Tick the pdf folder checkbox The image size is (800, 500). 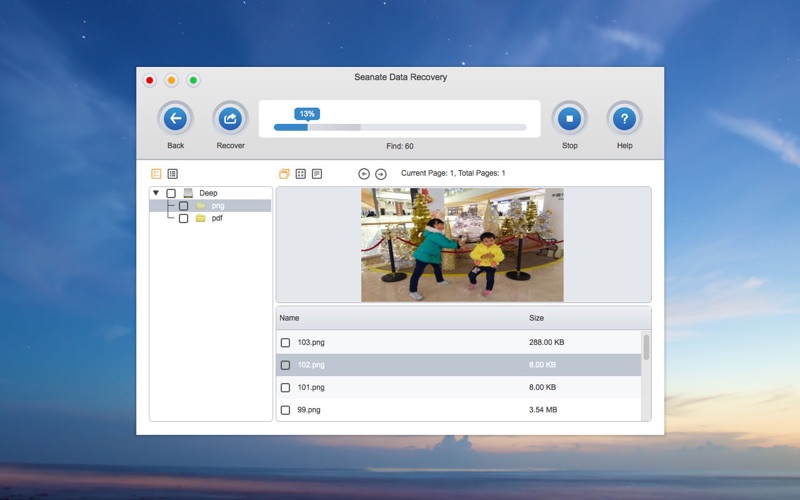pyautogui.click(x=183, y=218)
